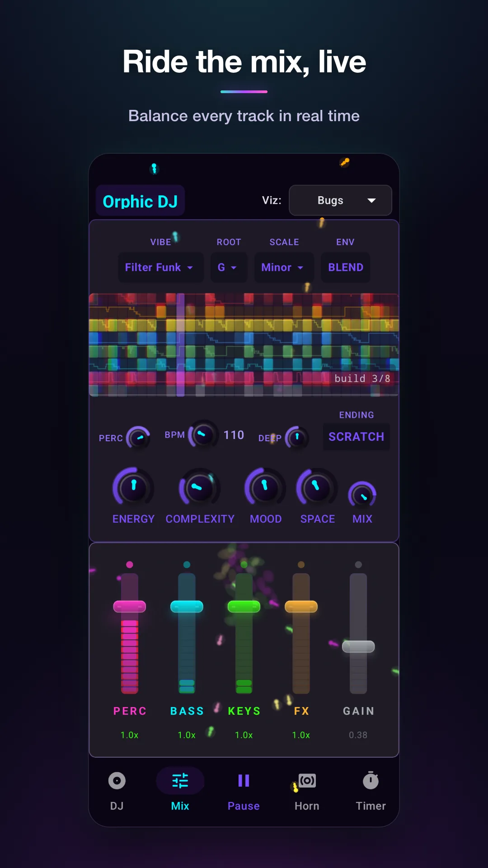Click the Viz: label

(272, 200)
